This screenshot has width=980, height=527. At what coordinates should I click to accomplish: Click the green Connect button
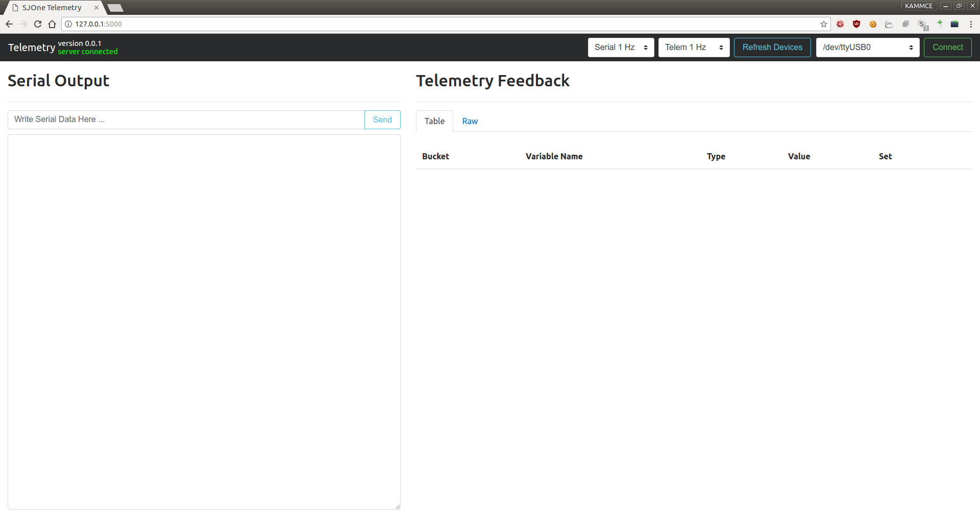[x=948, y=47]
